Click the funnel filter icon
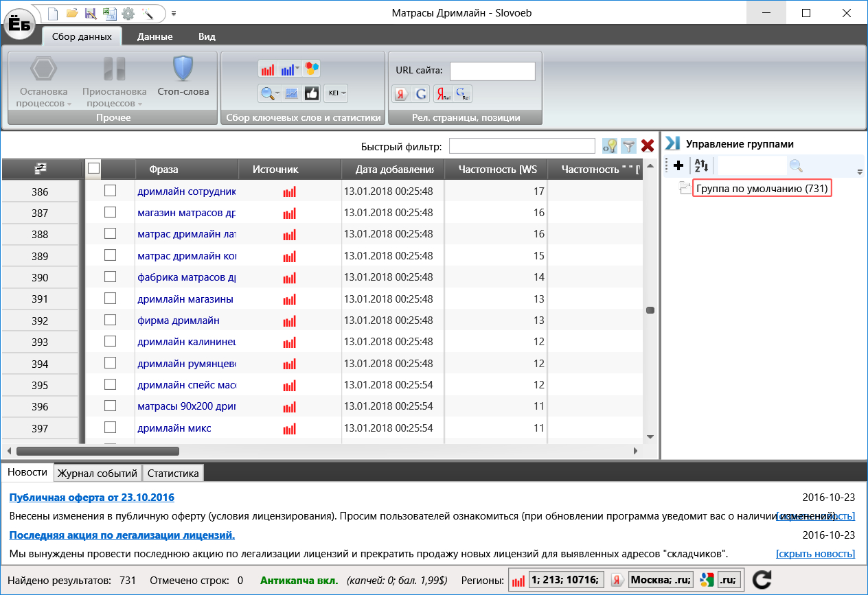This screenshot has height=595, width=868. pyautogui.click(x=628, y=145)
